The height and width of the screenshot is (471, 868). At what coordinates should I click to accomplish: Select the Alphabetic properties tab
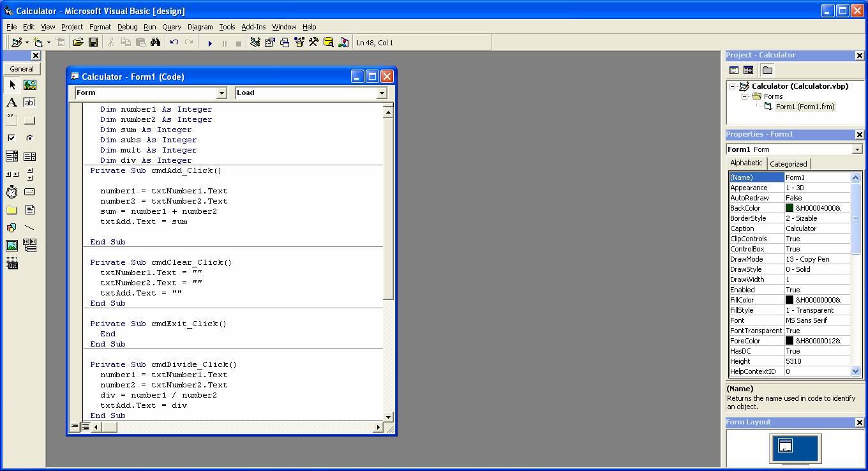pos(745,163)
